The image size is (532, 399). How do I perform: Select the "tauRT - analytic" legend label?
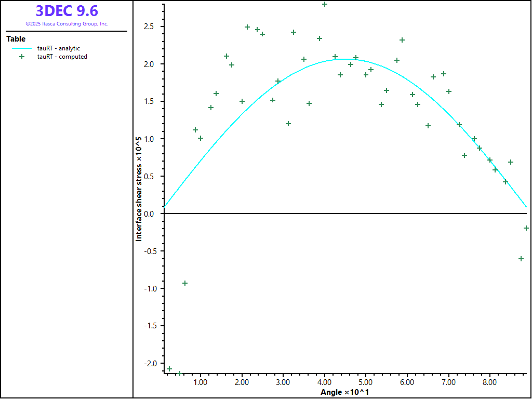pyautogui.click(x=58, y=48)
